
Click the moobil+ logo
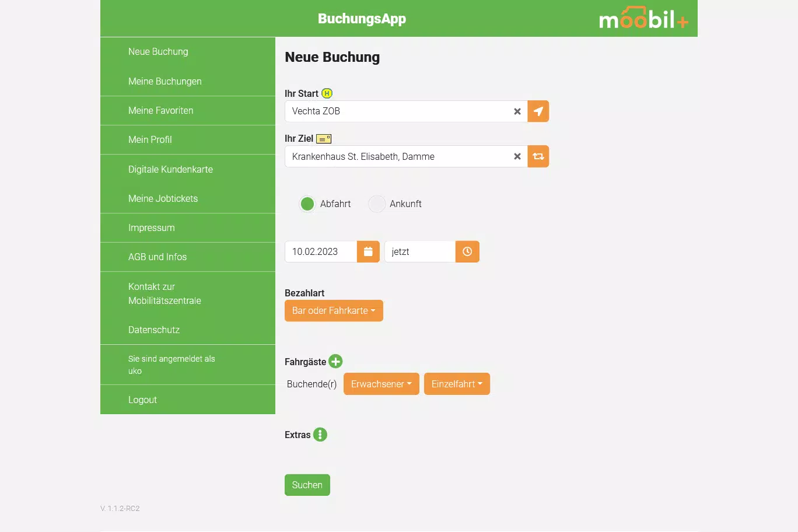643,19
